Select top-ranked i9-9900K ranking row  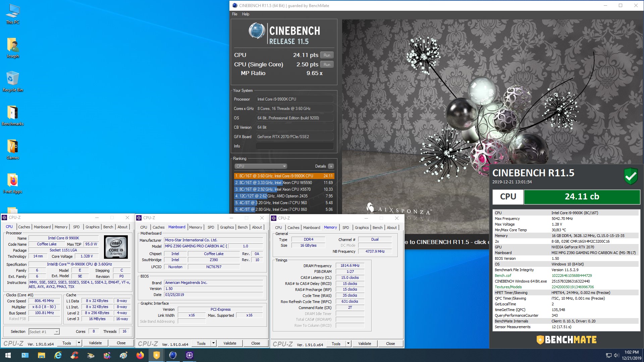pyautogui.click(x=284, y=176)
